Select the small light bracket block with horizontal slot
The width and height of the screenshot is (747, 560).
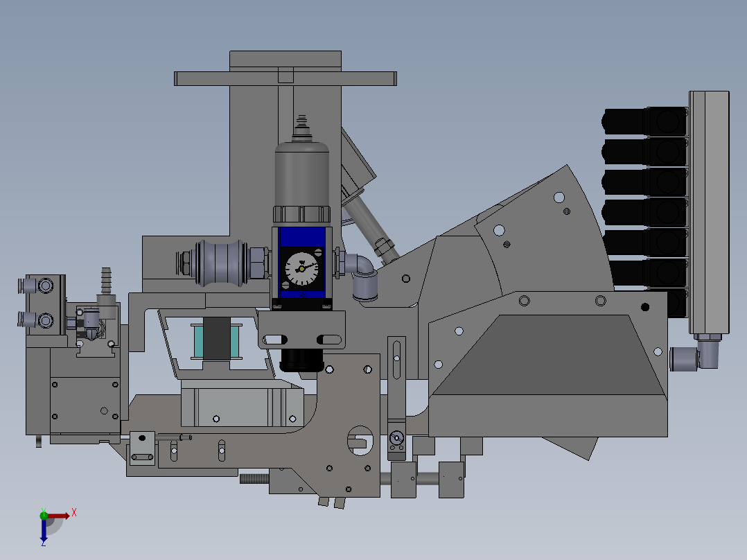click(142, 448)
